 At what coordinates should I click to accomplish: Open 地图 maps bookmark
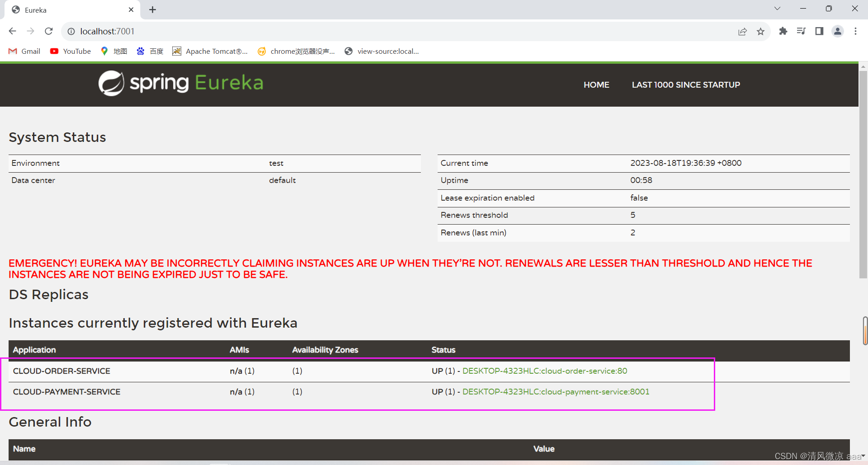click(x=114, y=51)
